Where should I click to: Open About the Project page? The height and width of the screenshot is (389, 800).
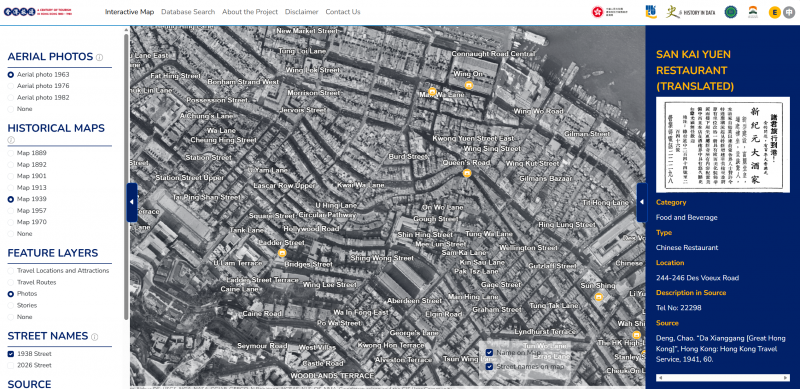(x=250, y=12)
